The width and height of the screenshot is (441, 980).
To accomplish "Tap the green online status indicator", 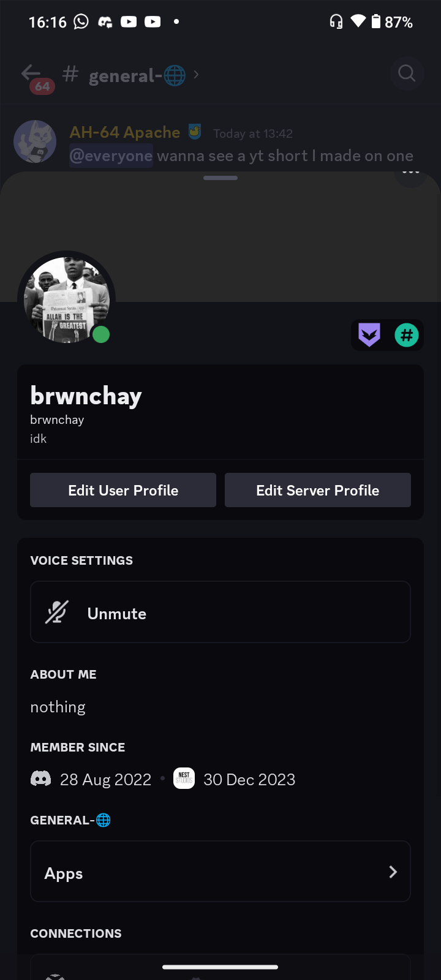I will click(x=101, y=334).
